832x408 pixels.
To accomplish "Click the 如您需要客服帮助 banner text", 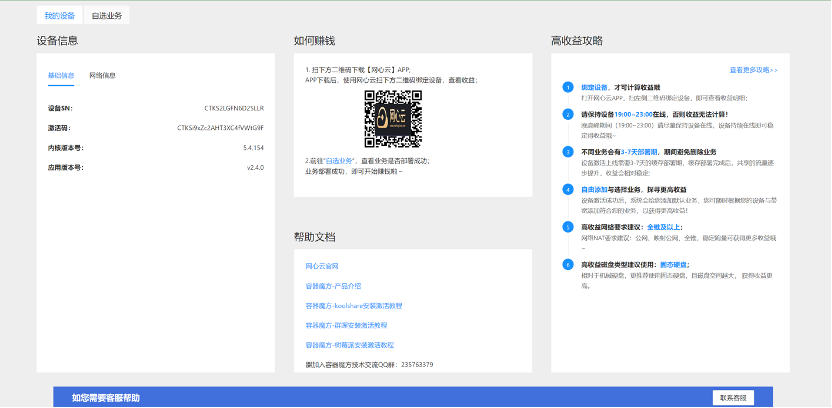I will coord(106,398).
